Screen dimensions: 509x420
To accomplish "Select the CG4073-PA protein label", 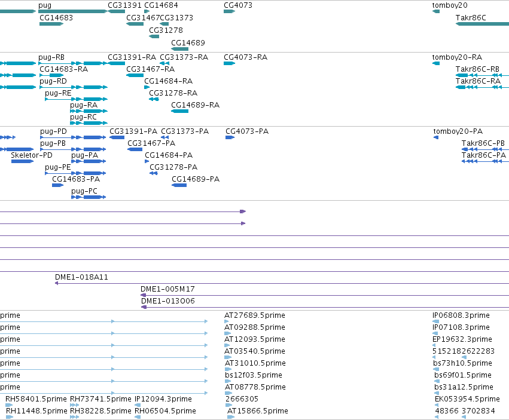I will [x=247, y=131].
